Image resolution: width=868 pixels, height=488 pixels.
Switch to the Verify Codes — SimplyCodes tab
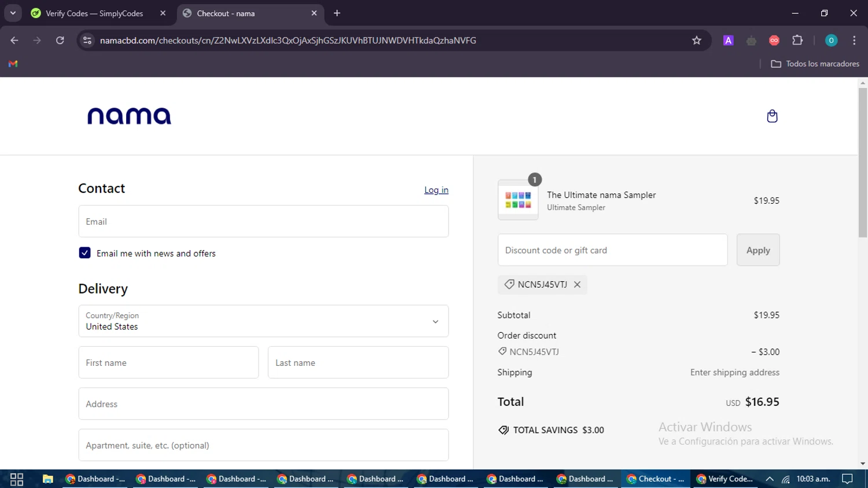95,13
